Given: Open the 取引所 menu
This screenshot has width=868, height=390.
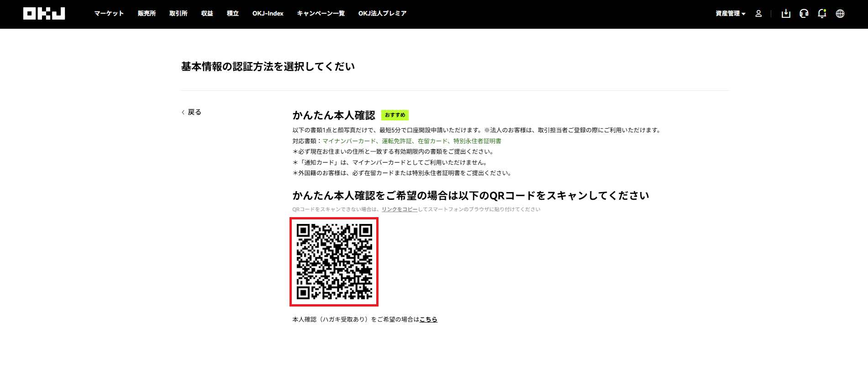Looking at the screenshot, I should (179, 14).
